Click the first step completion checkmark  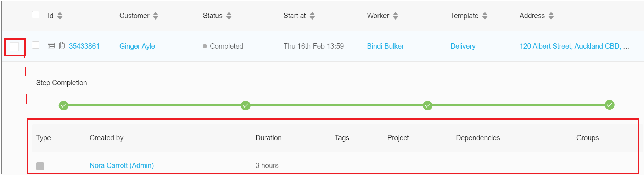click(63, 105)
